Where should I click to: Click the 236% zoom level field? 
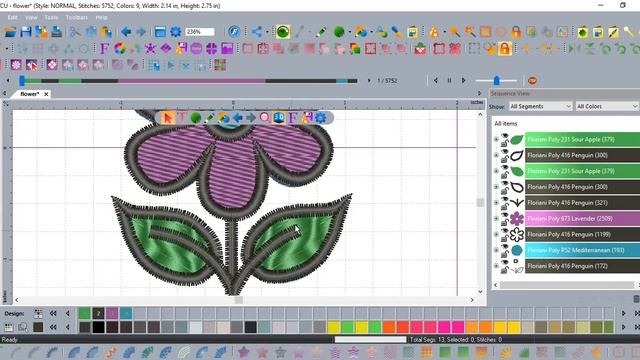pyautogui.click(x=200, y=32)
